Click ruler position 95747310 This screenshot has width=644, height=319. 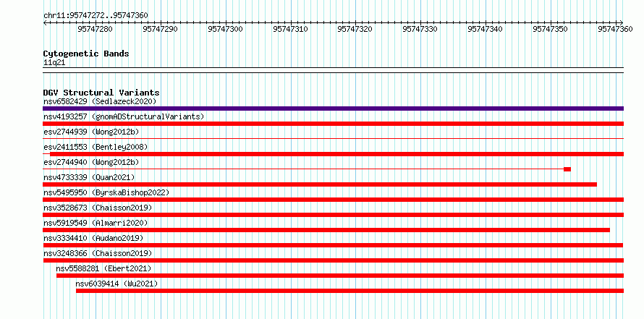[x=290, y=29]
